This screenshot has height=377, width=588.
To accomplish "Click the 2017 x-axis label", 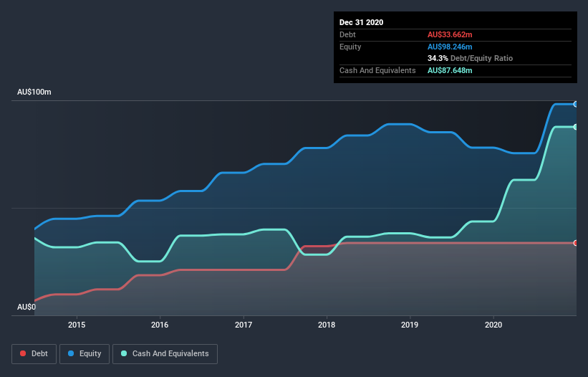I will (x=244, y=325).
